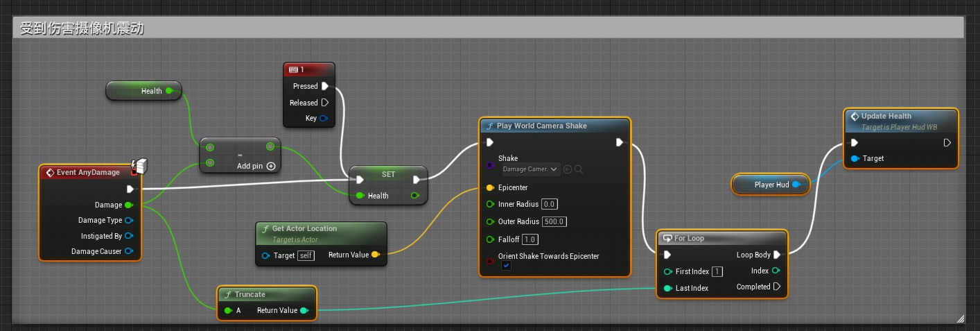Viewport: 980px width, 331px height.
Task: Click the Pressed execution pin on key 1
Action: point(324,87)
